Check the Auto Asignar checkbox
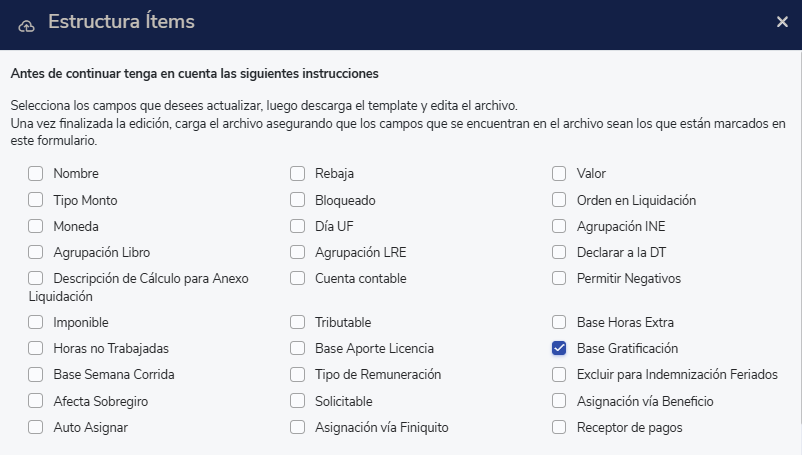The width and height of the screenshot is (802, 455). [x=36, y=427]
